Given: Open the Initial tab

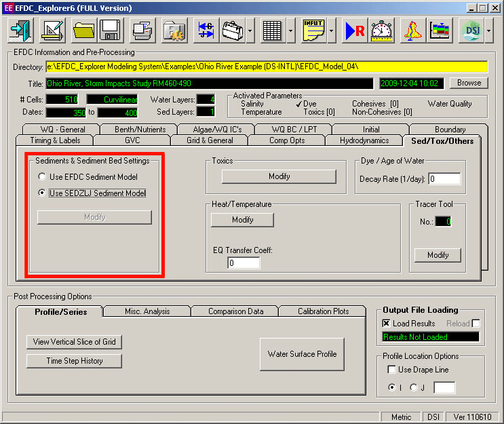Looking at the screenshot, I should pyautogui.click(x=371, y=129).
